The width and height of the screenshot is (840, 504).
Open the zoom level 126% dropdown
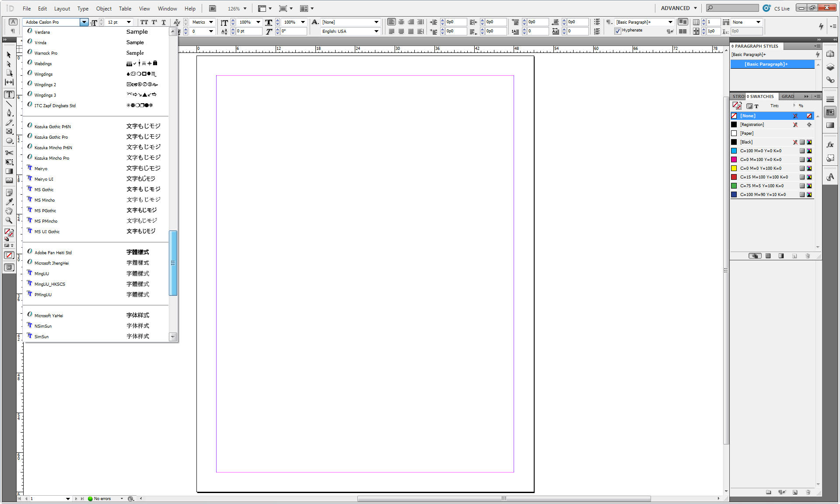245,8
